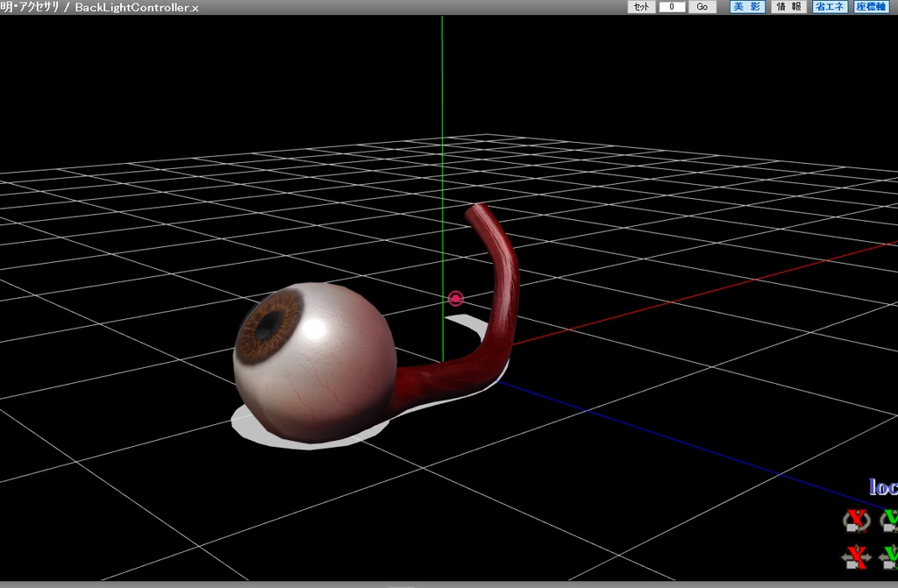This screenshot has height=588, width=898.
Task: Select the red X-axis camera rotation icon
Action: coord(857,520)
